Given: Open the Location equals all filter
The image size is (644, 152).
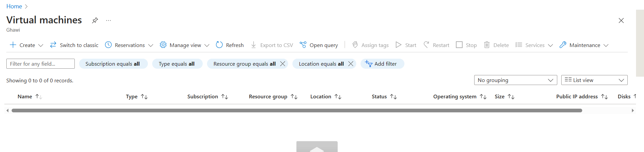Looking at the screenshot, I should point(321,64).
